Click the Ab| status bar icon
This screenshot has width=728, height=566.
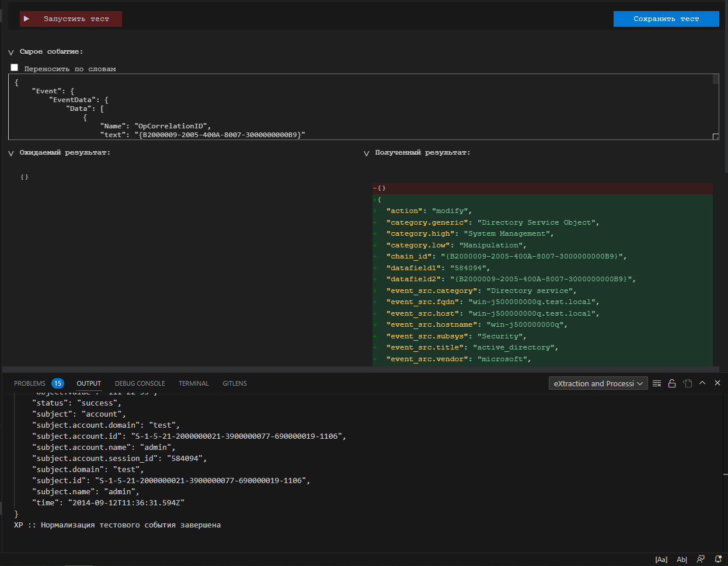coord(681,559)
